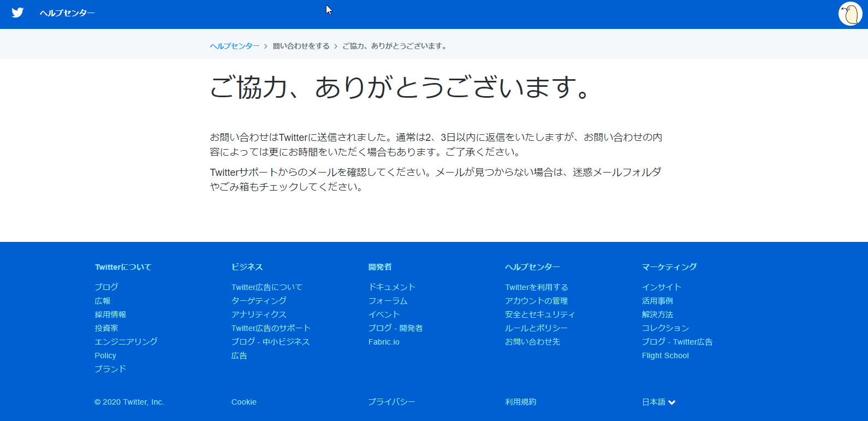Click ヘルプセンター footer heading

pyautogui.click(x=533, y=267)
